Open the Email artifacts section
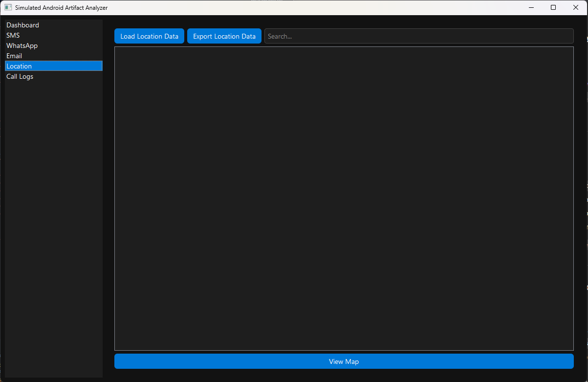 [14, 56]
